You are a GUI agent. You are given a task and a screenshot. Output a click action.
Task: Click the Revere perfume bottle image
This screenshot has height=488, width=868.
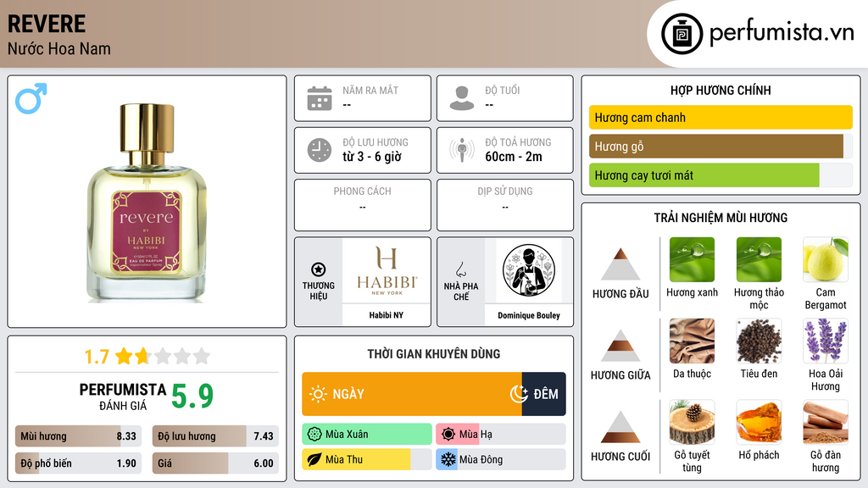pyautogui.click(x=147, y=202)
